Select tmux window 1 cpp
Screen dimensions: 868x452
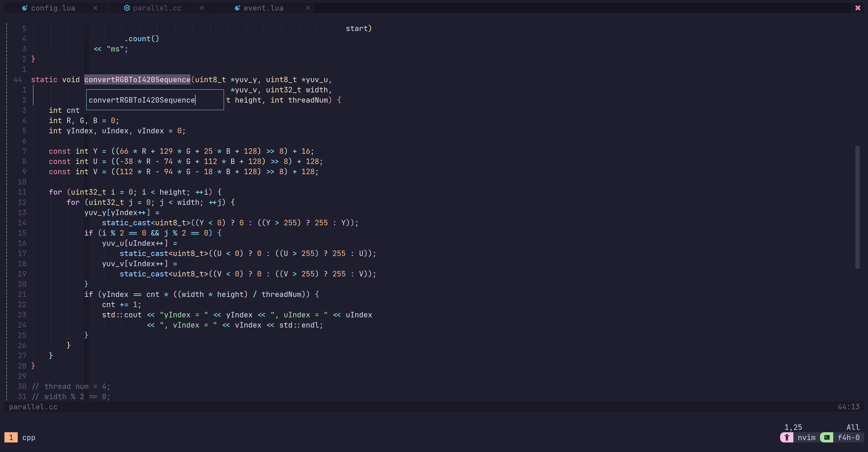(x=20, y=437)
